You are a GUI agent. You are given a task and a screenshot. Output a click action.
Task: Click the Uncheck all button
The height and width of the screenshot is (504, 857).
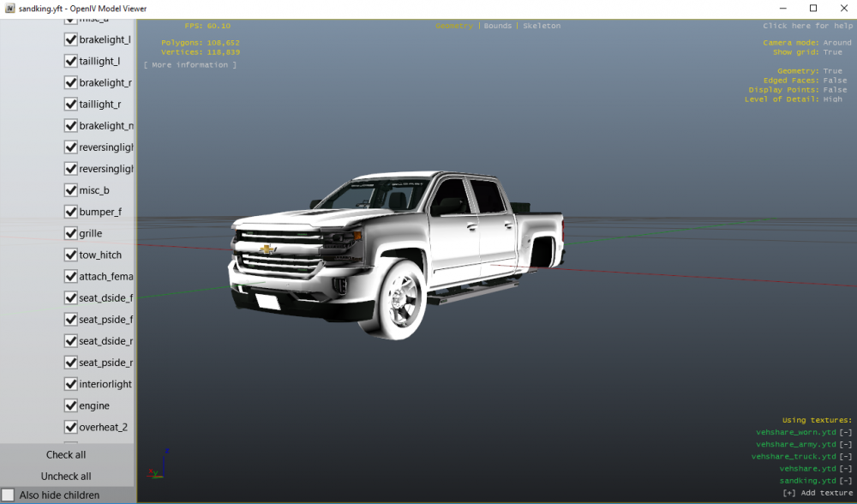(66, 476)
